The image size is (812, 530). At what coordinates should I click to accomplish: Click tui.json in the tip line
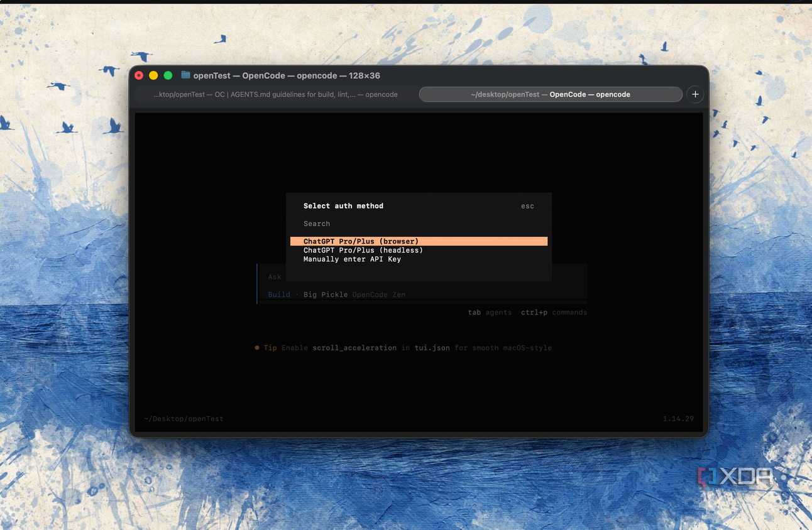click(432, 348)
